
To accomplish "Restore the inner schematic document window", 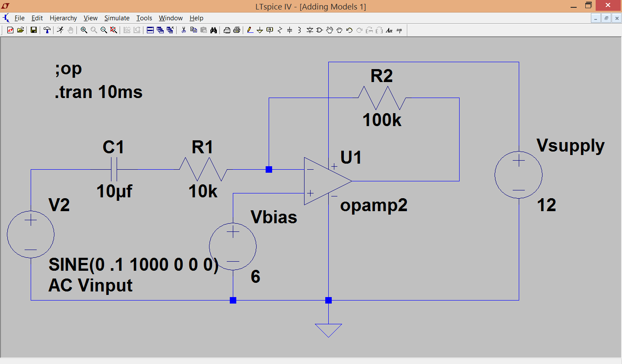I will [606, 18].
